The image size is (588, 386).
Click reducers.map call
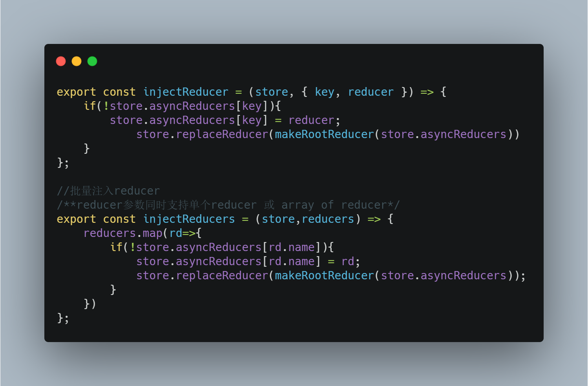(x=123, y=233)
